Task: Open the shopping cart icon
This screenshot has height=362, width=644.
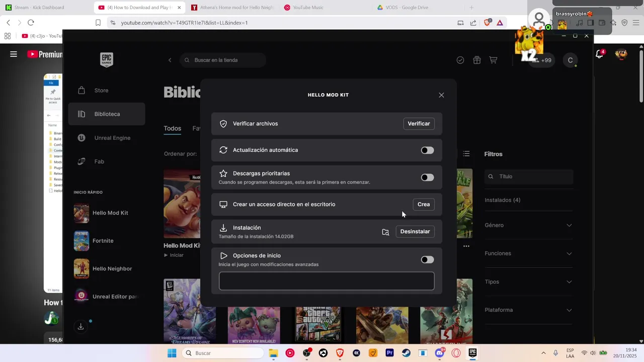Action: [x=493, y=60]
